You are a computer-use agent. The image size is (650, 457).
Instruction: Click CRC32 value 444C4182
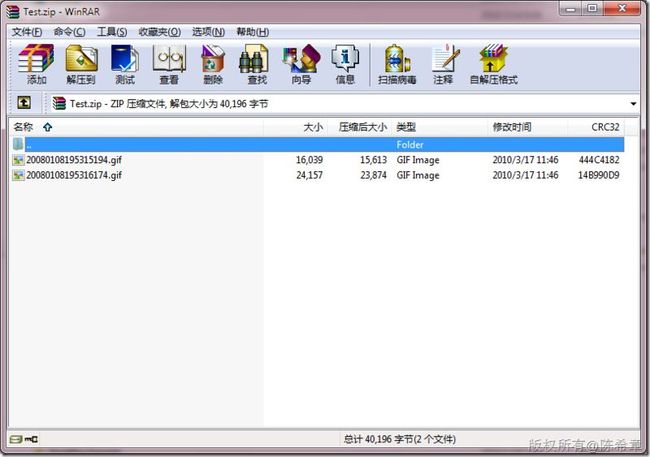[x=599, y=160]
